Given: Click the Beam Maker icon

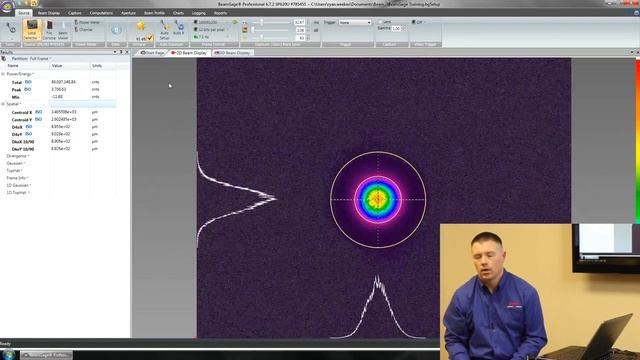Looking at the screenshot, I should coord(63,29).
